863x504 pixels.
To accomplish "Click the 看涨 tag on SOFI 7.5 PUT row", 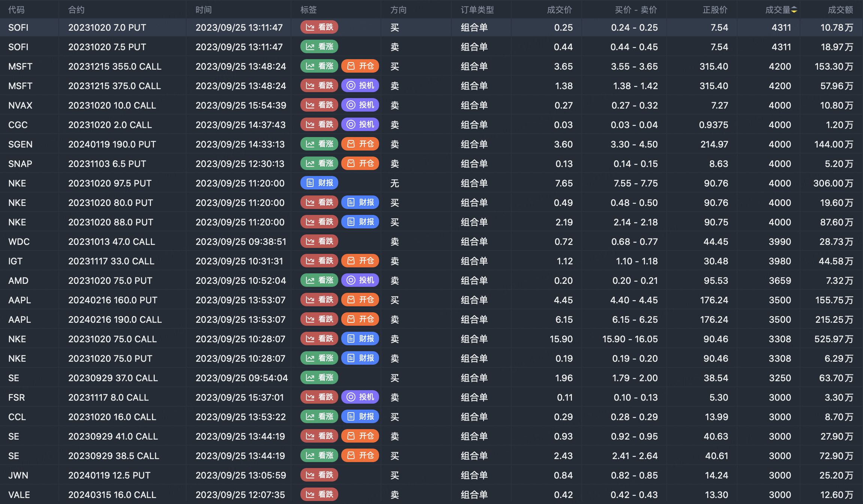I will (x=320, y=47).
